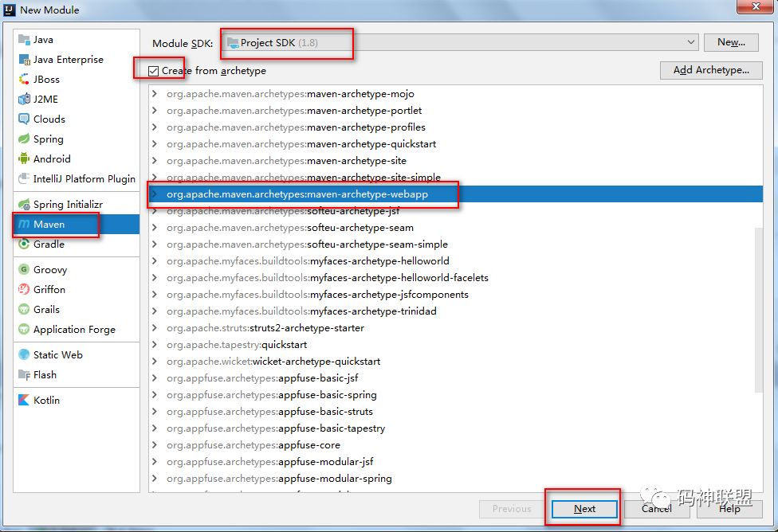
Task: Select the Kotlin icon
Action: (x=24, y=400)
